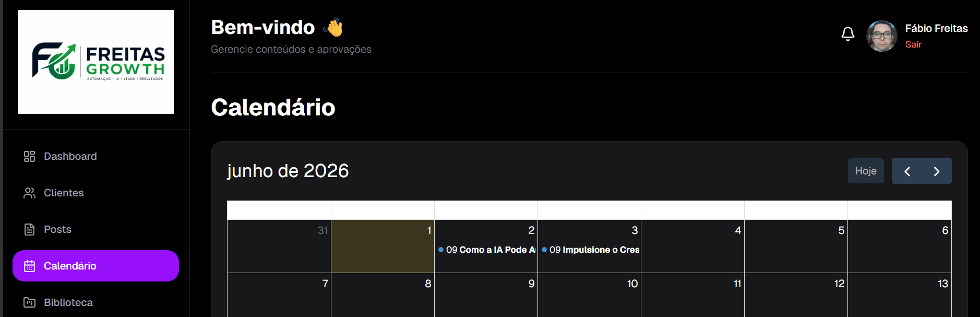Click the Calendário calendar icon

29,266
